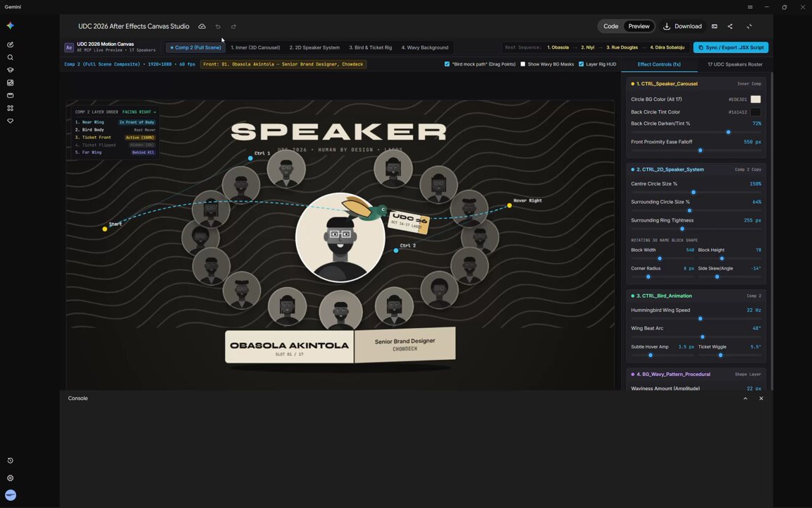Screen dimensions: 812x508
Task: Click the console/terminal panel icon in header
Action: click(715, 26)
